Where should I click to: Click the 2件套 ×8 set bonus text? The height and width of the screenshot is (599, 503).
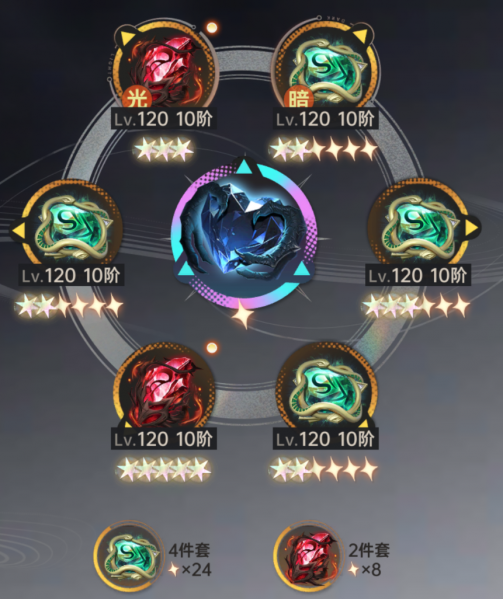coord(368,560)
